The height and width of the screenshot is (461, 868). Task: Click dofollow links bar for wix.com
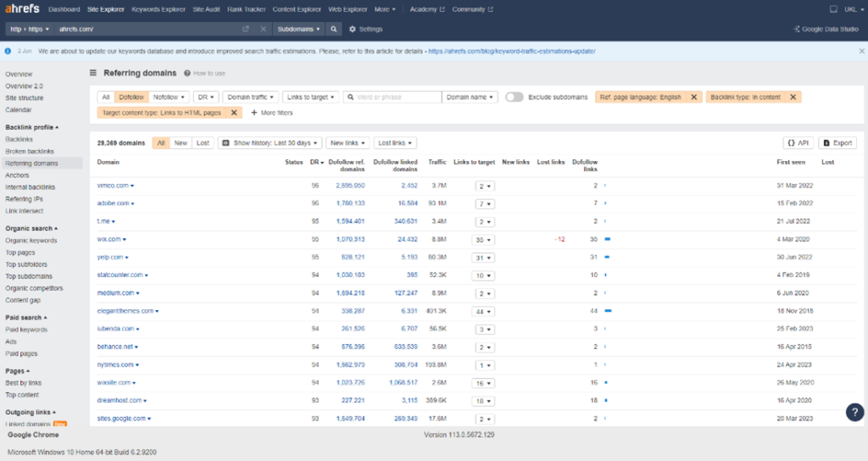point(607,239)
